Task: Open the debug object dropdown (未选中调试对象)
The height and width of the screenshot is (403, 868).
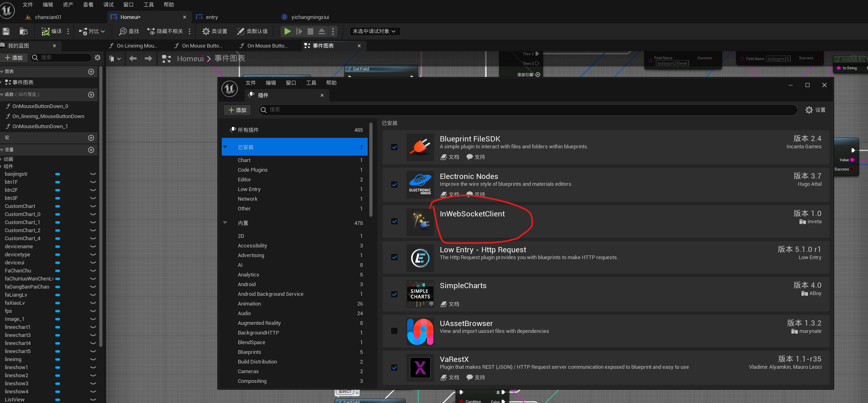Action: (x=375, y=31)
